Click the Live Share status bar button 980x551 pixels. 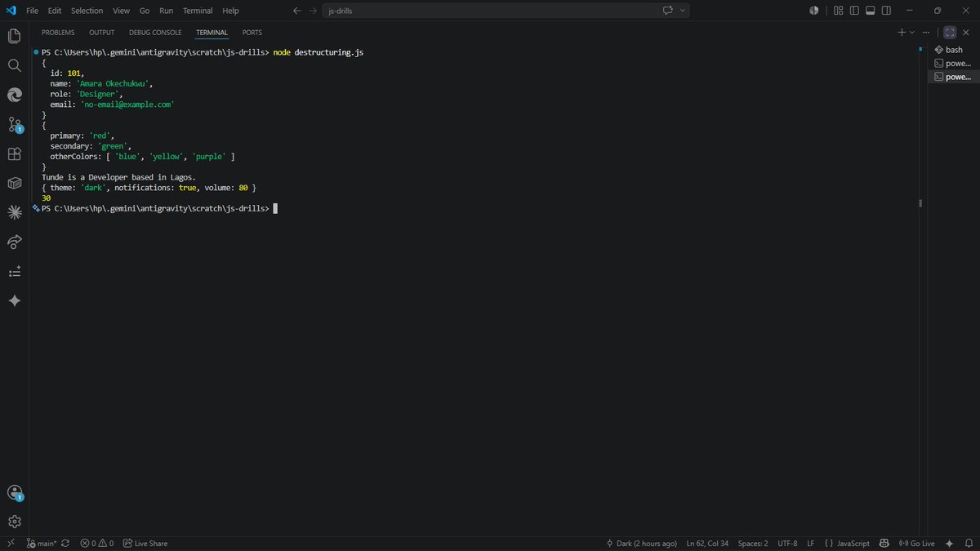pos(145,543)
